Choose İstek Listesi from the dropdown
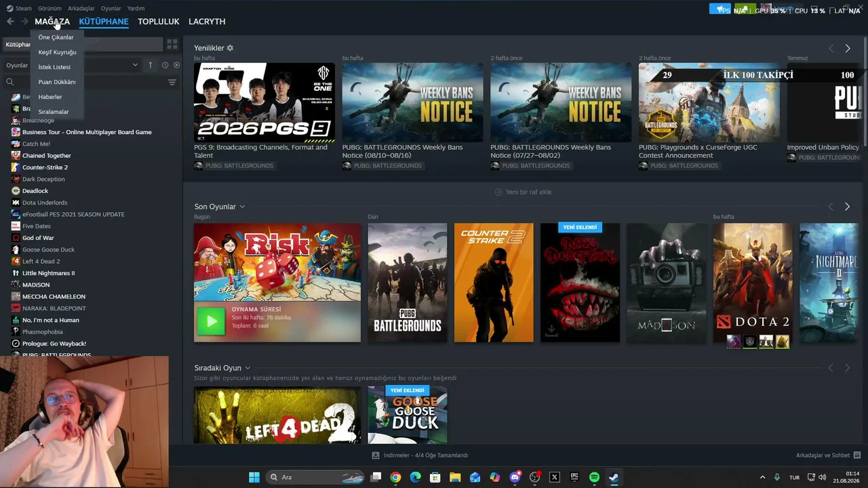Viewport: 868px width, 488px height. tap(54, 67)
